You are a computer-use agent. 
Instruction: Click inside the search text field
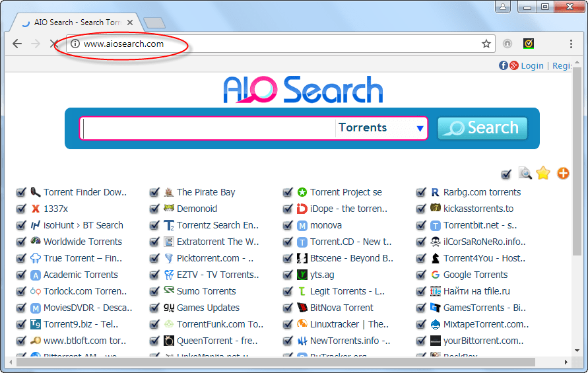pyautogui.click(x=208, y=128)
